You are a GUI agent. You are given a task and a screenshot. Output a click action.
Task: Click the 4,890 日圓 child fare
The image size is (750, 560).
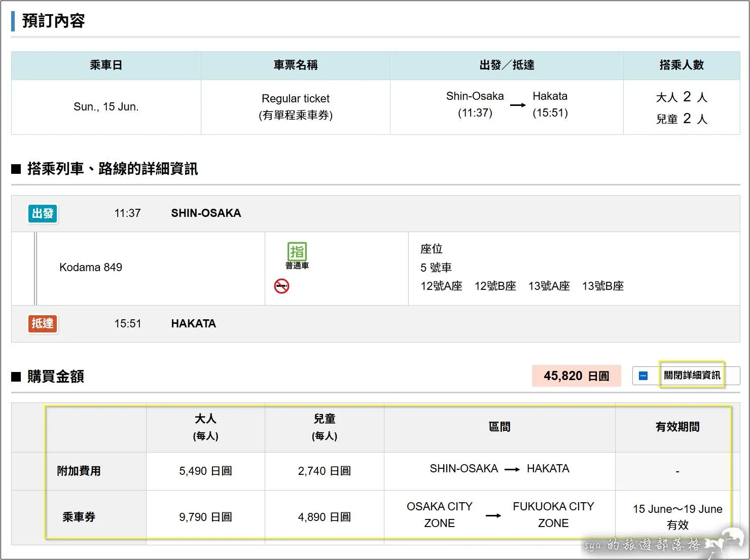[x=325, y=517]
